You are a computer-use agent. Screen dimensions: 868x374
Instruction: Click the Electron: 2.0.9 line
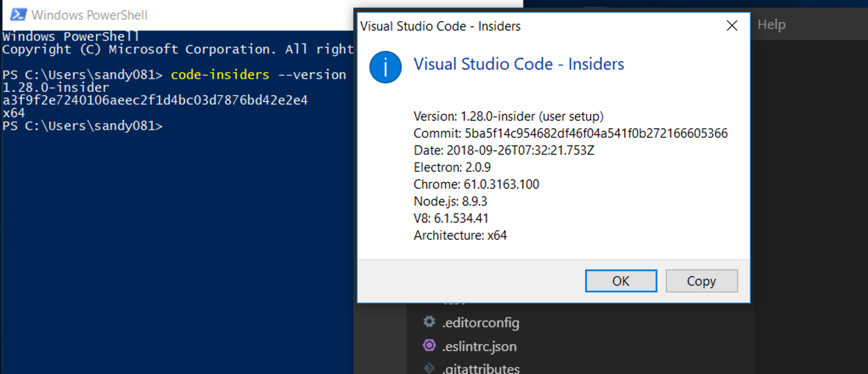[x=452, y=167]
